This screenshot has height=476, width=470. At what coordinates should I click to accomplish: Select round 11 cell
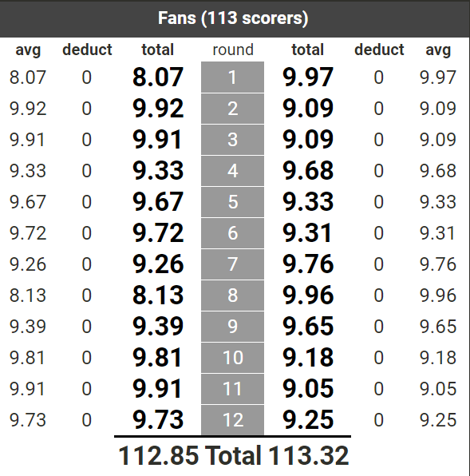tap(232, 389)
